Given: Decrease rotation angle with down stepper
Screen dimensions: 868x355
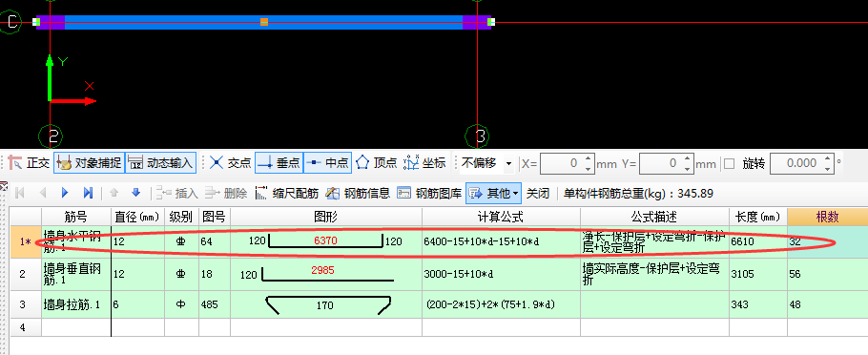Looking at the screenshot, I should tap(828, 168).
